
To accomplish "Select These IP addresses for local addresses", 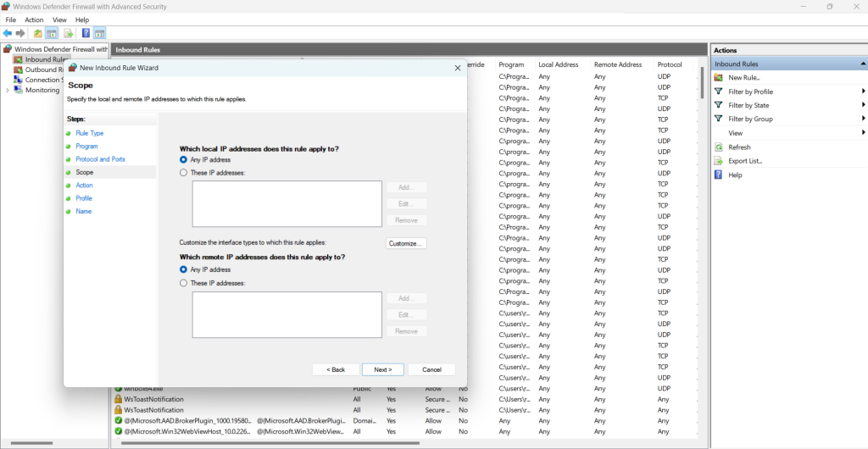I will 184,173.
